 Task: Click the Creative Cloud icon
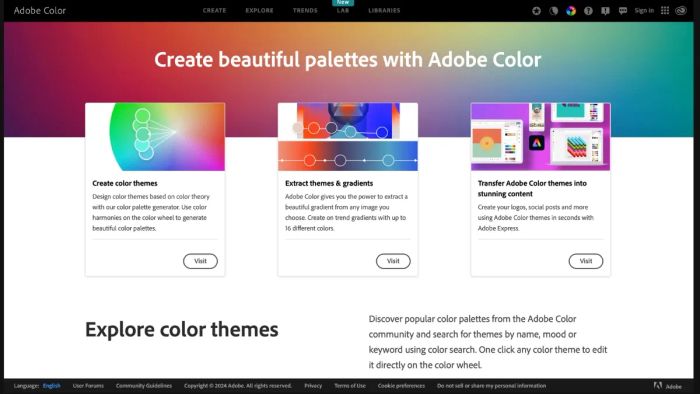coord(681,11)
